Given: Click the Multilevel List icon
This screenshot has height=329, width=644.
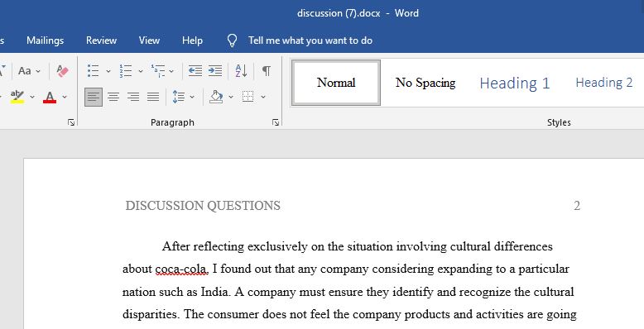Looking at the screenshot, I should tap(158, 70).
